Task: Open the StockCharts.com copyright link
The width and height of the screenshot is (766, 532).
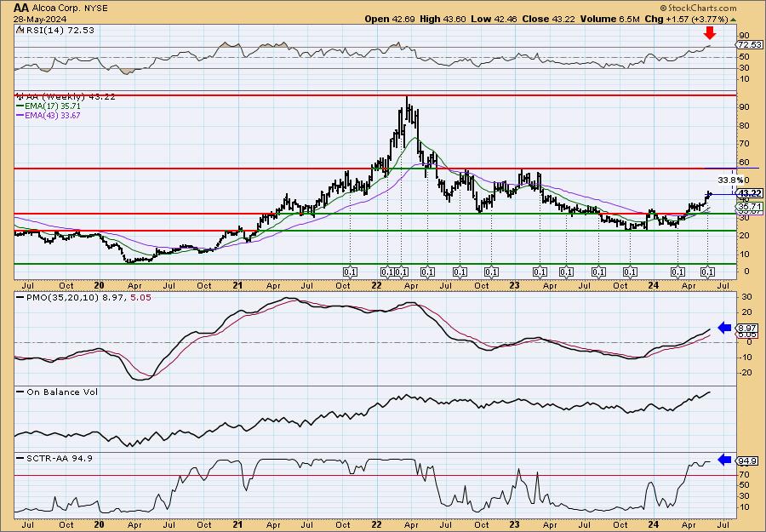Action: click(x=698, y=8)
